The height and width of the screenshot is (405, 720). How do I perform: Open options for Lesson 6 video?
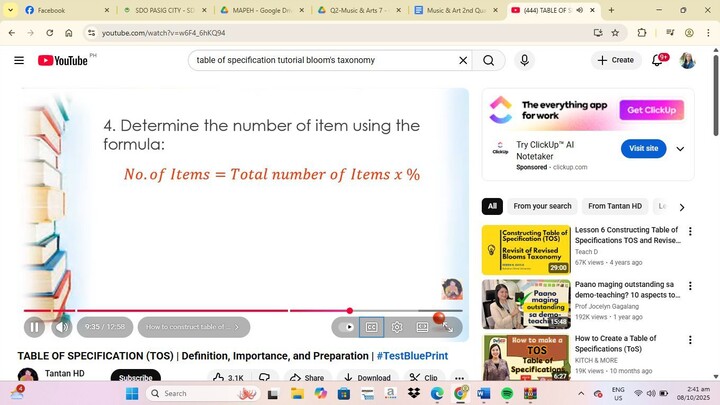tap(690, 231)
